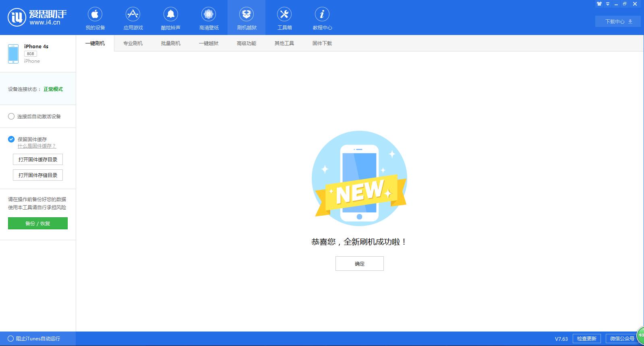Open the 应用游戏 apps and games section

click(133, 18)
